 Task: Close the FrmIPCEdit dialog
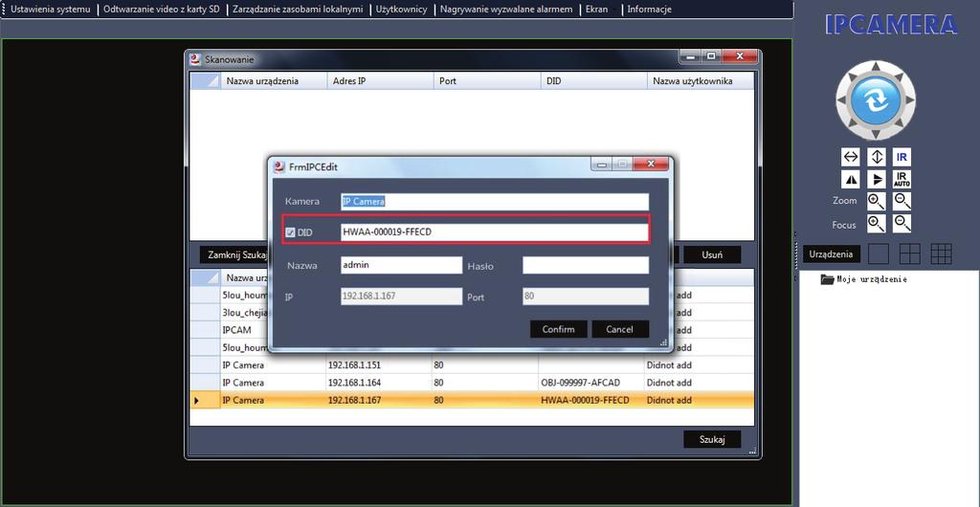(651, 165)
